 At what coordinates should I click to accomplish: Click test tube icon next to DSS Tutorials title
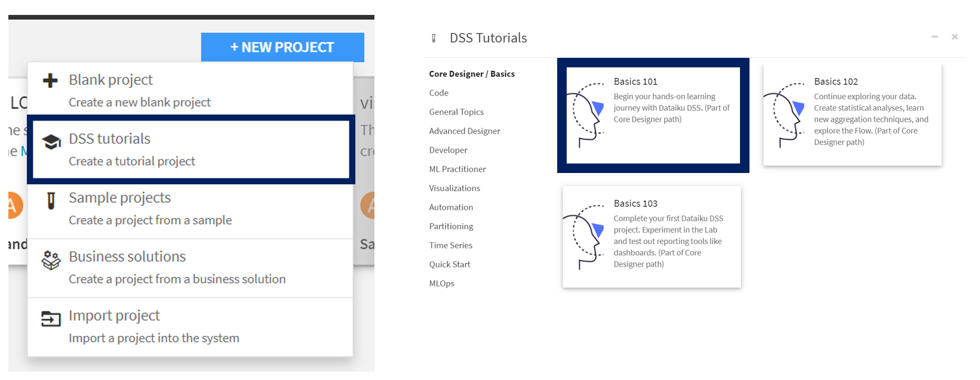click(x=434, y=38)
